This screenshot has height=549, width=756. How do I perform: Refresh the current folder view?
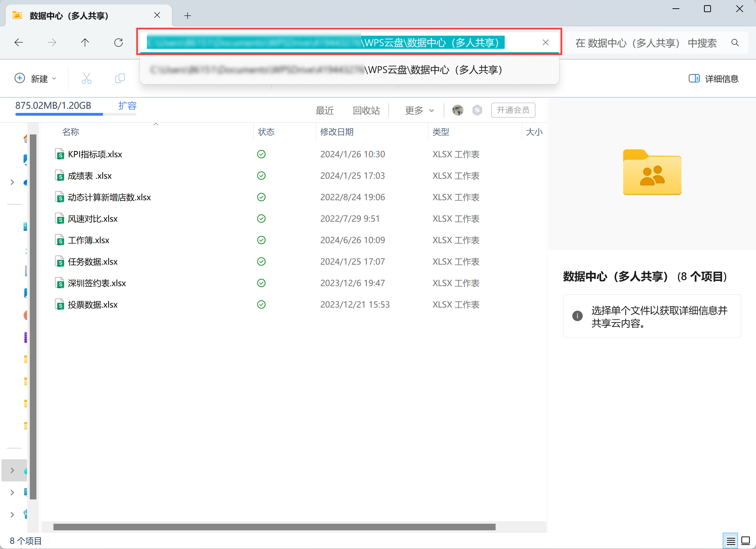[x=119, y=43]
